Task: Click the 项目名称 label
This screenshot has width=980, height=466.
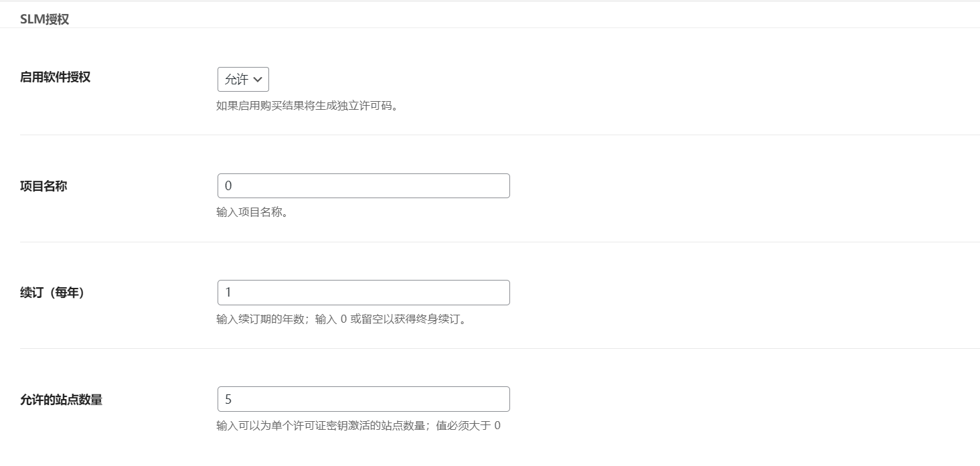Action: (44, 186)
